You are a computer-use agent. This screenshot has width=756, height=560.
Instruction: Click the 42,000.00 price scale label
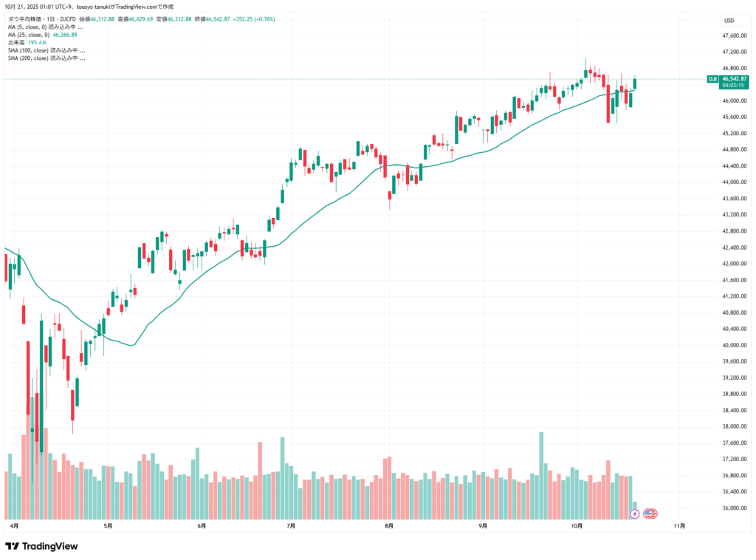click(x=735, y=264)
